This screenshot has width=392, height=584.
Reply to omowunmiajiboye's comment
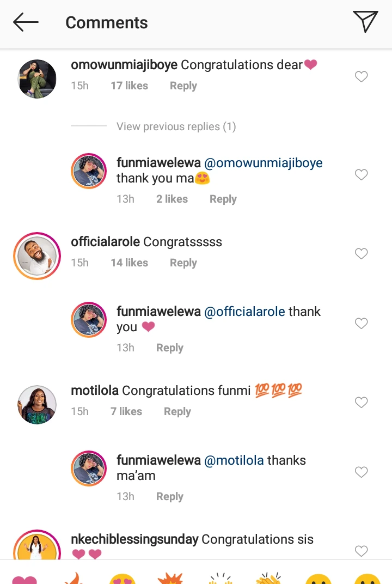click(x=183, y=86)
